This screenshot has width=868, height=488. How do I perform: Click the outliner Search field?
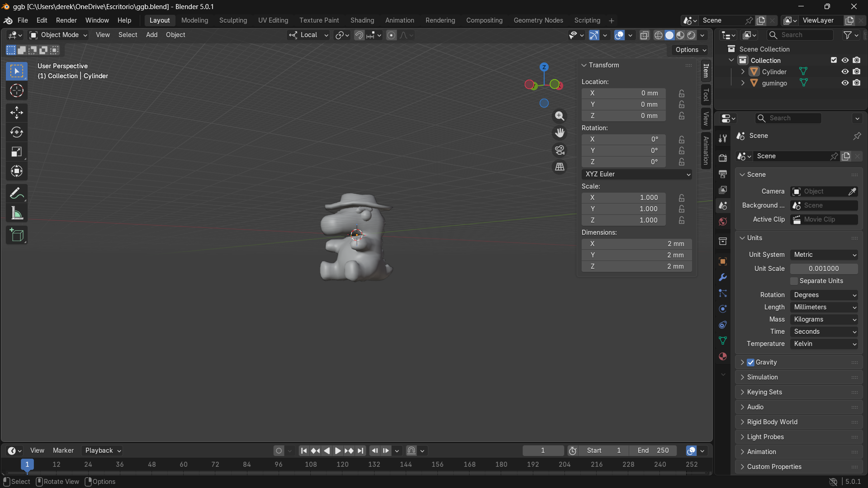point(800,35)
